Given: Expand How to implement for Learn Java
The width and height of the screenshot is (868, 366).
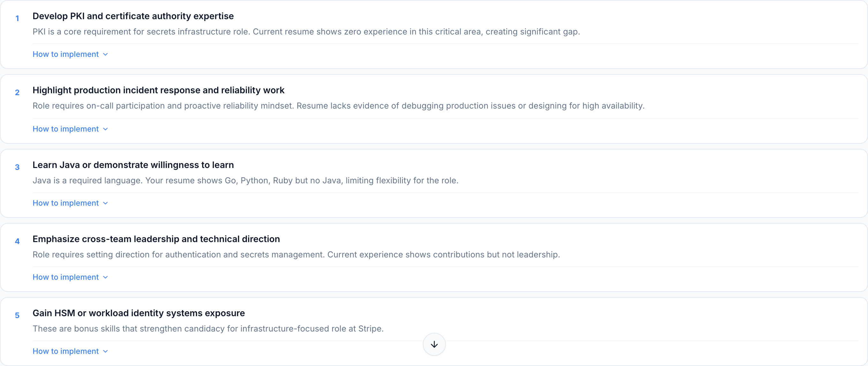Looking at the screenshot, I should [66, 203].
